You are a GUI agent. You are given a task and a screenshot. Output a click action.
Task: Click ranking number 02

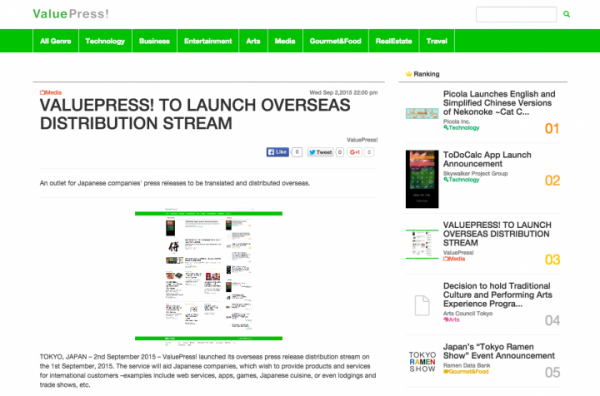point(552,180)
